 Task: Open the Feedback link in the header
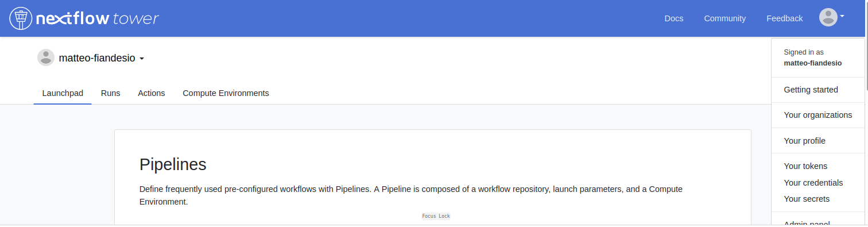pyautogui.click(x=785, y=18)
